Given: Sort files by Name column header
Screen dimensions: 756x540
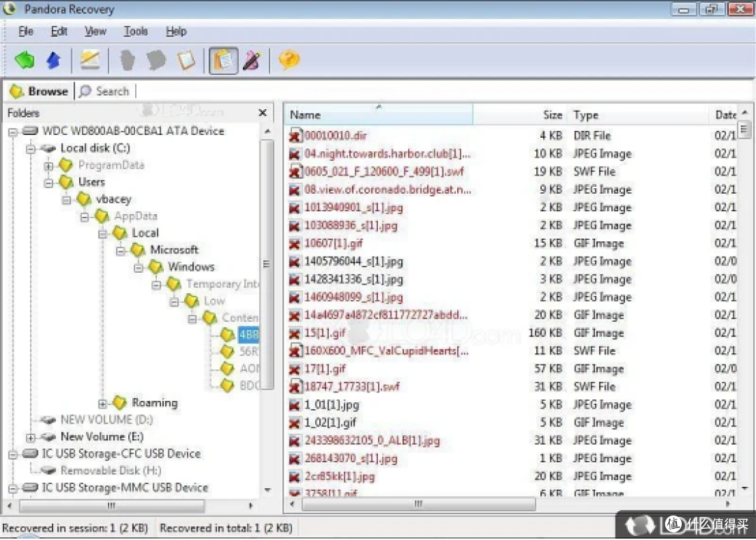Looking at the screenshot, I should click(x=379, y=115).
